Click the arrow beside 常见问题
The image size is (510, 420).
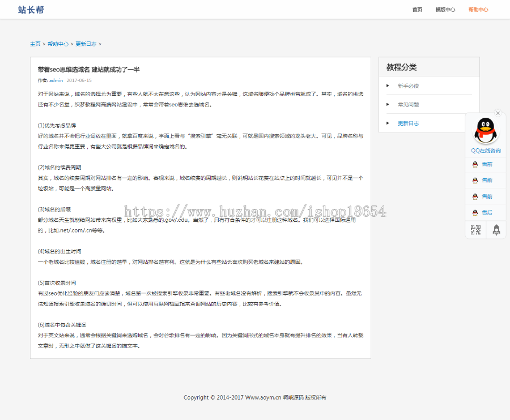tap(388, 105)
